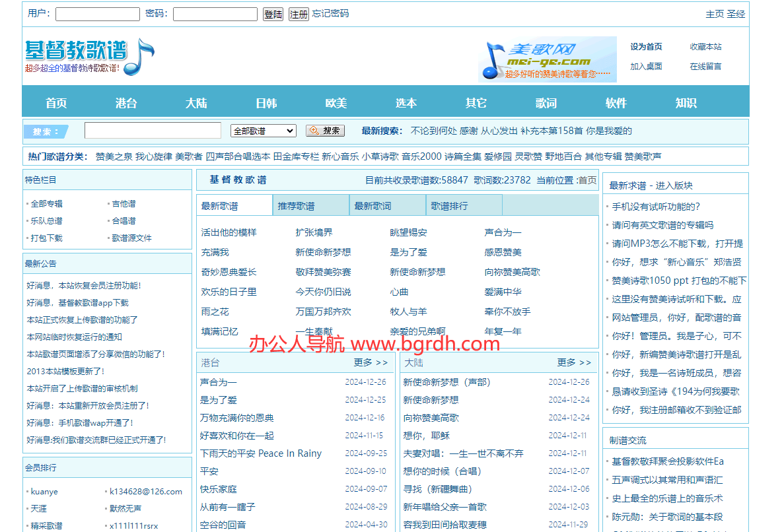Click the 登陆 login button
784x532 pixels.
tap(273, 14)
